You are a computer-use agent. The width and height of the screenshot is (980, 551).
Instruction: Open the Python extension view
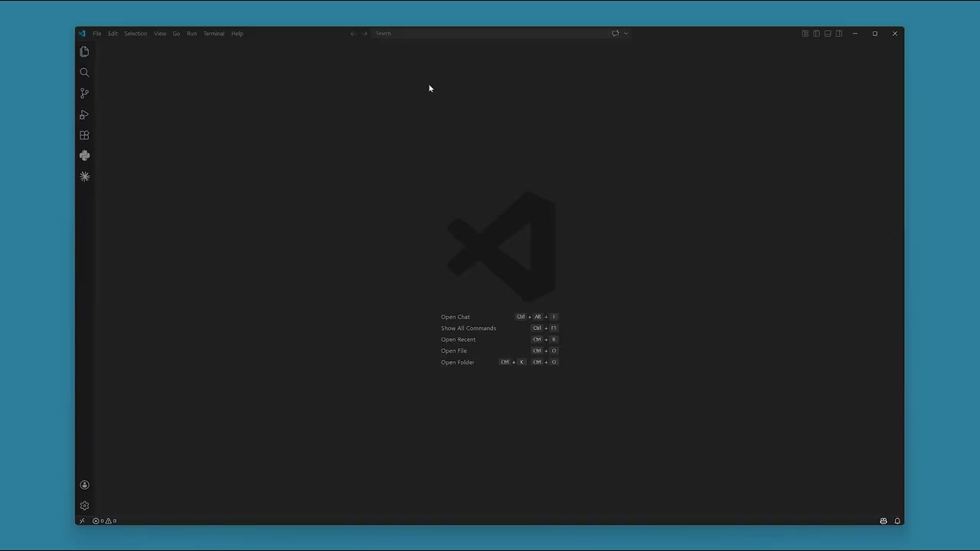click(84, 155)
